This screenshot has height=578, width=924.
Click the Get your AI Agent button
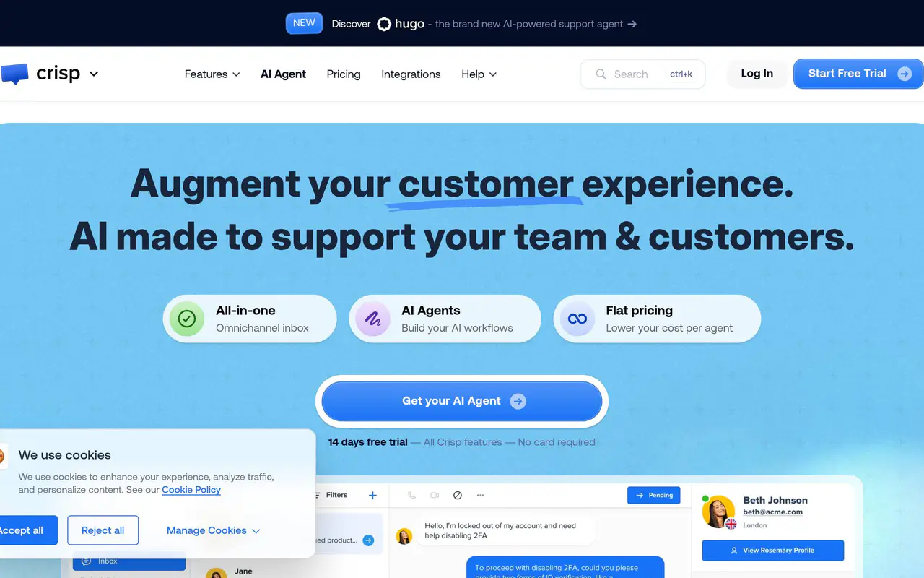click(462, 401)
